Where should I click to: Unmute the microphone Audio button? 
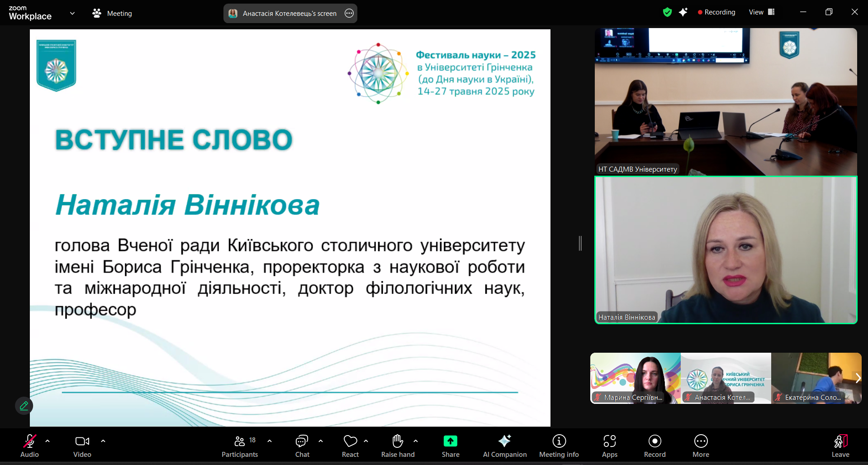(30, 446)
